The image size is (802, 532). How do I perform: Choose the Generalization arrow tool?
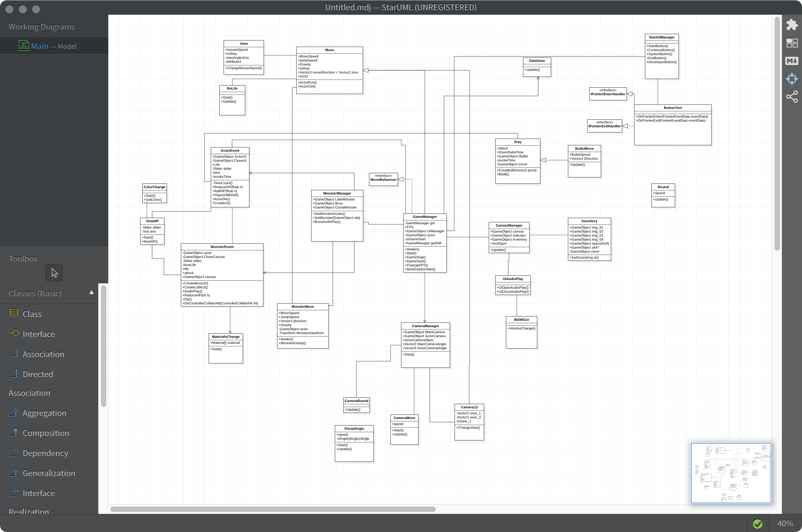tap(48, 473)
